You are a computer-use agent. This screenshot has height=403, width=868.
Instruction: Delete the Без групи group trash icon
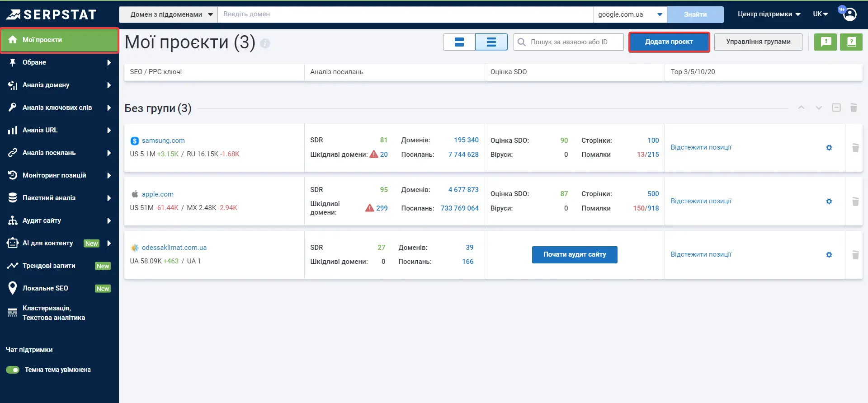point(854,108)
